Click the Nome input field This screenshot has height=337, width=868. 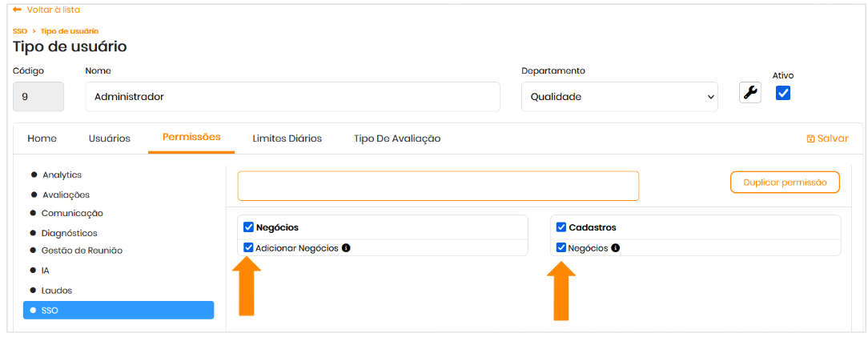[x=292, y=97]
